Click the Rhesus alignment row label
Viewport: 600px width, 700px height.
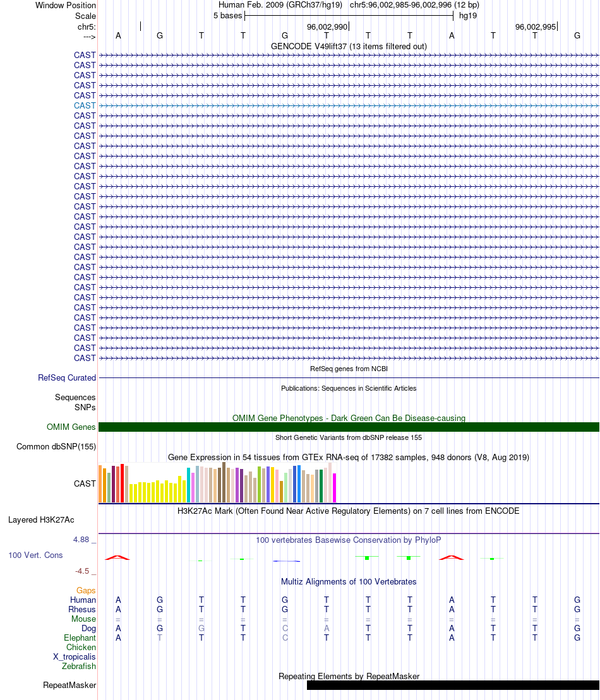pos(82,609)
